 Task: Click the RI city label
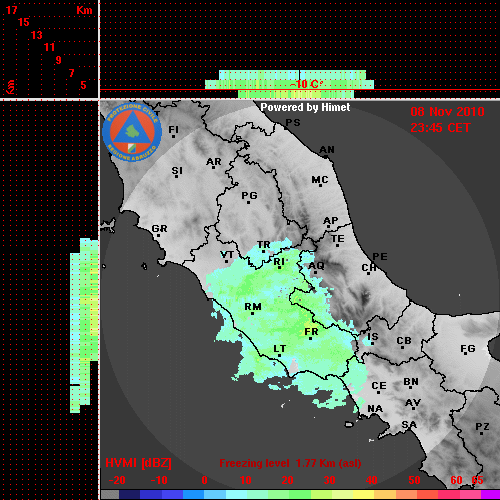(x=279, y=262)
